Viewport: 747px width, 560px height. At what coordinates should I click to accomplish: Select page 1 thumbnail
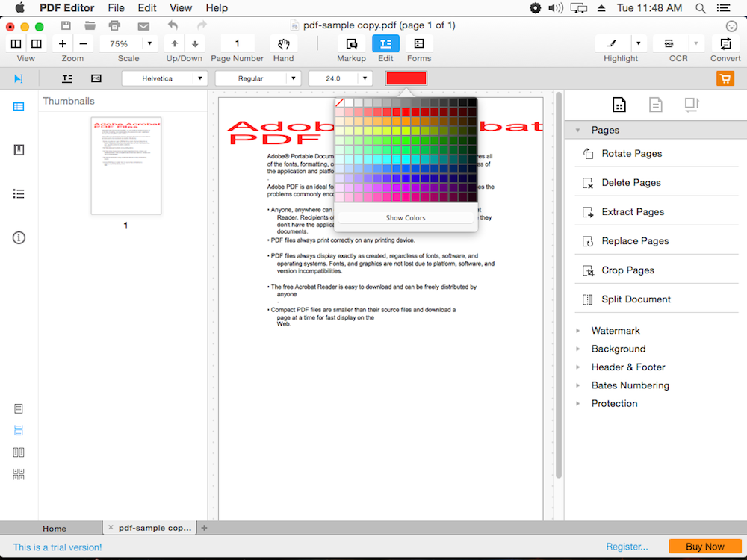(x=126, y=166)
